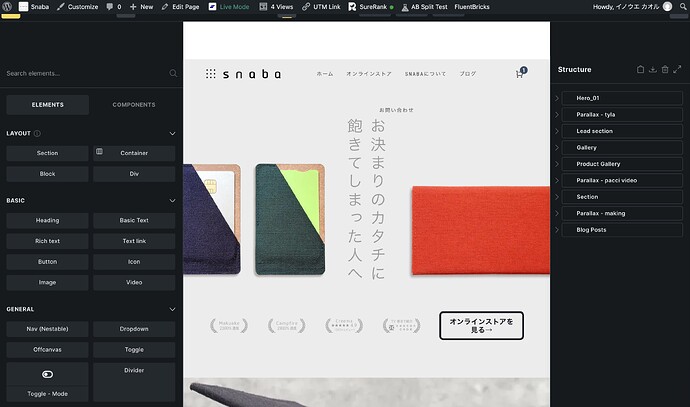Add a Heading element
The width and height of the screenshot is (690, 407).
[x=48, y=220]
